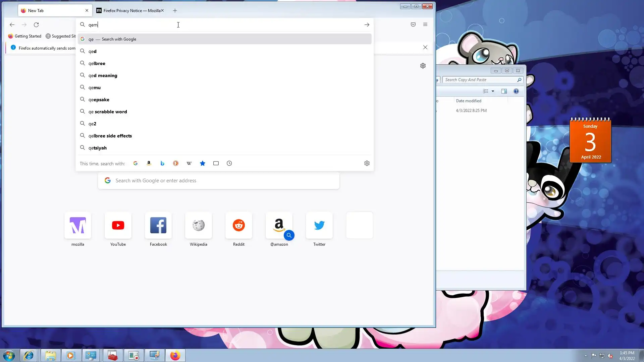
Task: Search this time with DuckDuckGo icon
Action: (x=176, y=163)
